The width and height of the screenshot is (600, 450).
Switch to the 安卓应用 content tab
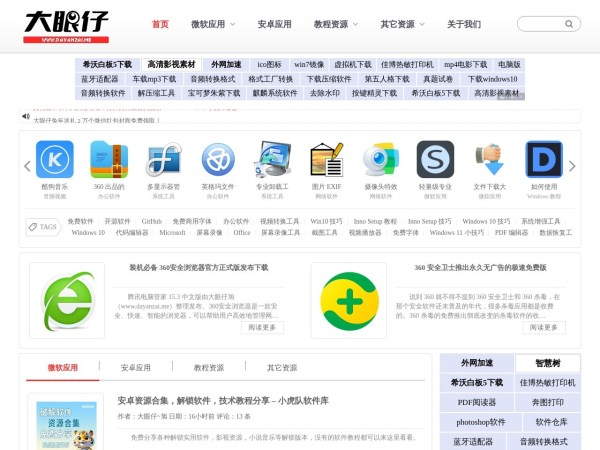point(136,367)
